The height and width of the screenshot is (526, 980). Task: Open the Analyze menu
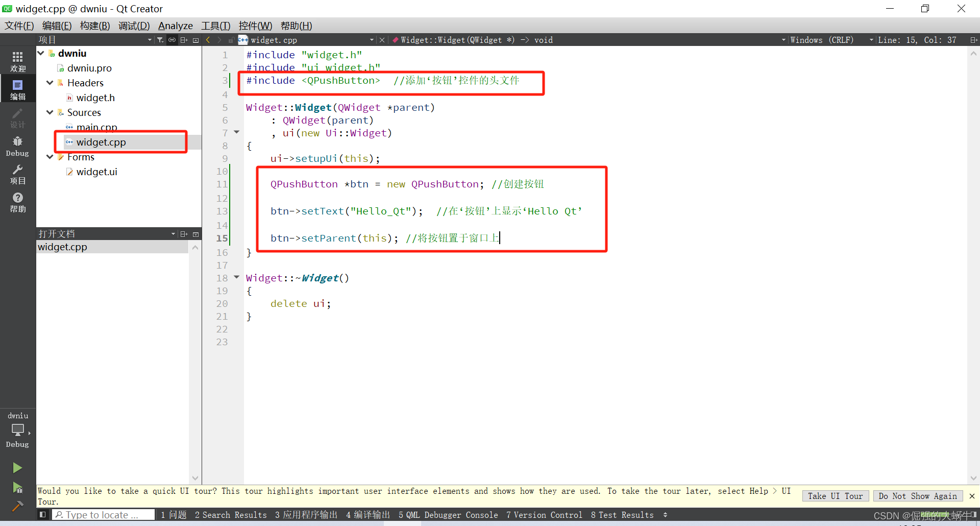(x=176, y=26)
